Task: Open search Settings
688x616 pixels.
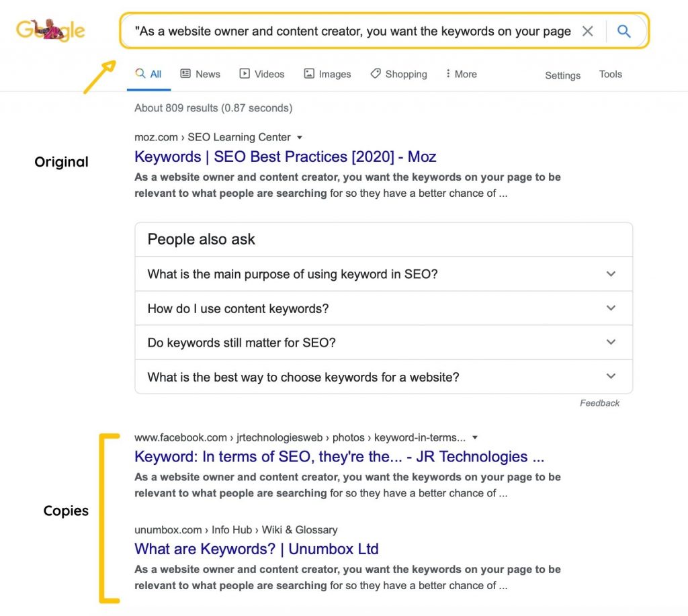Action: click(562, 75)
